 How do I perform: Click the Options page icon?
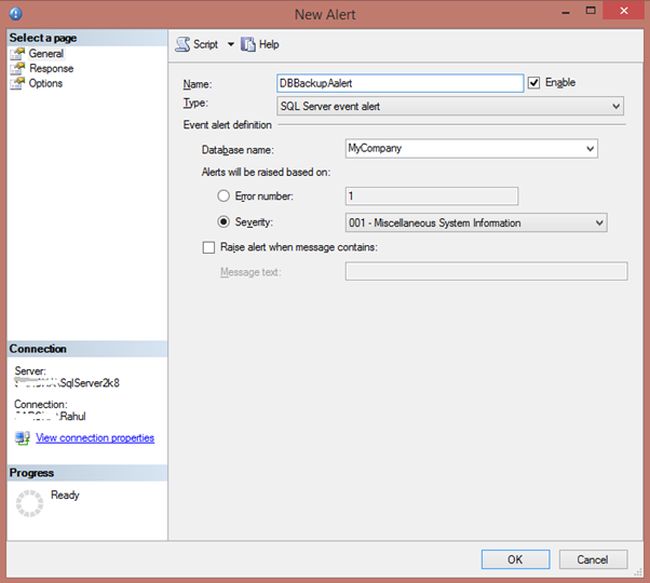click(x=17, y=83)
